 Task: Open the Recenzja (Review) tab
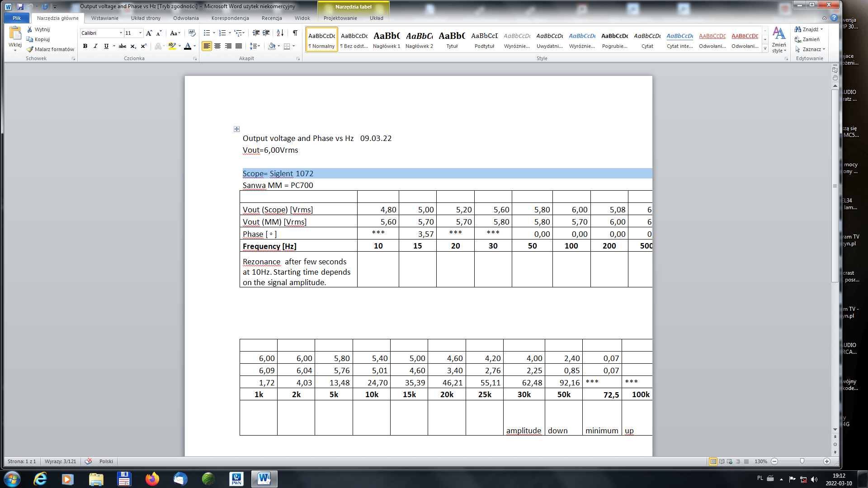tap(272, 18)
